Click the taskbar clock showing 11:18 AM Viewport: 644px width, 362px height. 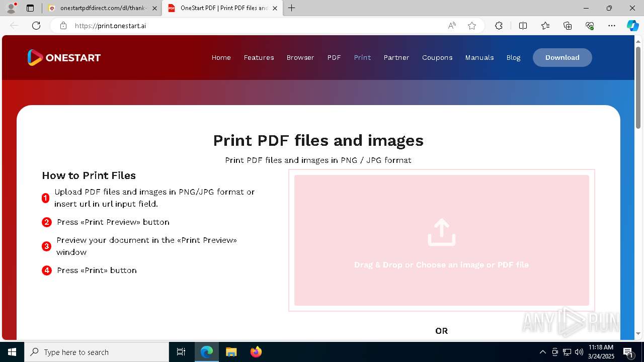pos(601,352)
